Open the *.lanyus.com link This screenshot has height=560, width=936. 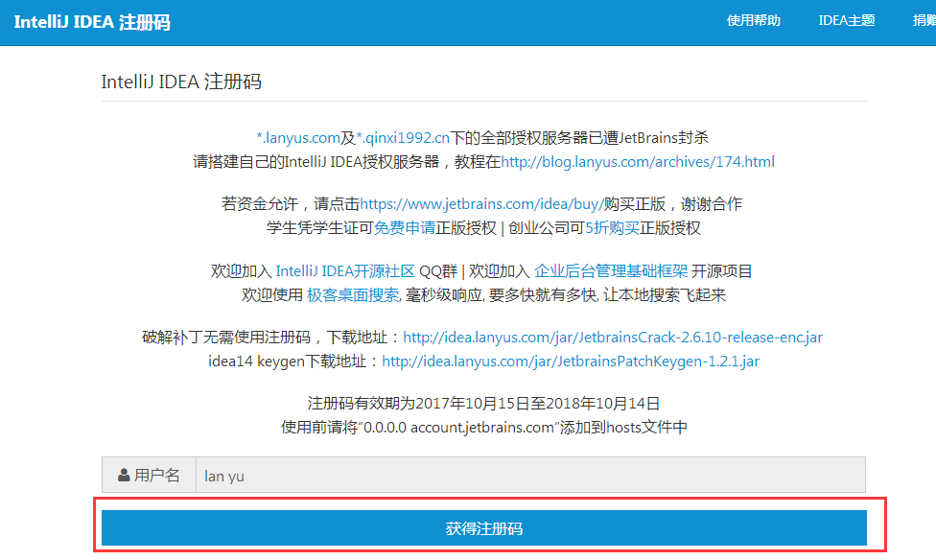coord(298,138)
